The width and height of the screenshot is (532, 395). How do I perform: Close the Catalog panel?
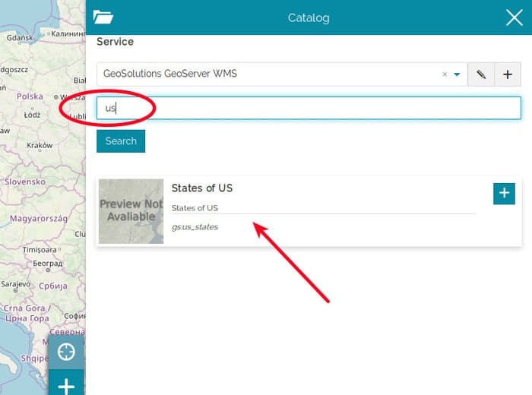(x=514, y=17)
